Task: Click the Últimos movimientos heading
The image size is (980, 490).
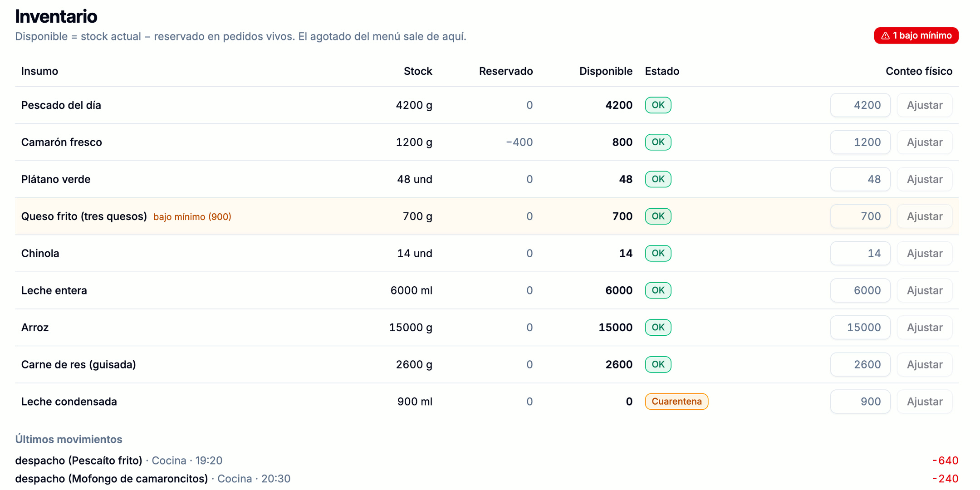Action: click(x=69, y=439)
